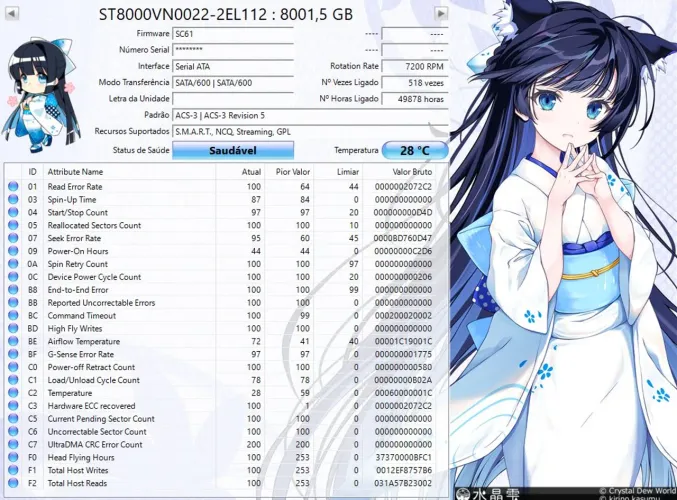Image resolution: width=677 pixels, height=500 pixels.
Task: Click the status orb for Temperature attribute
Action: coord(13,393)
